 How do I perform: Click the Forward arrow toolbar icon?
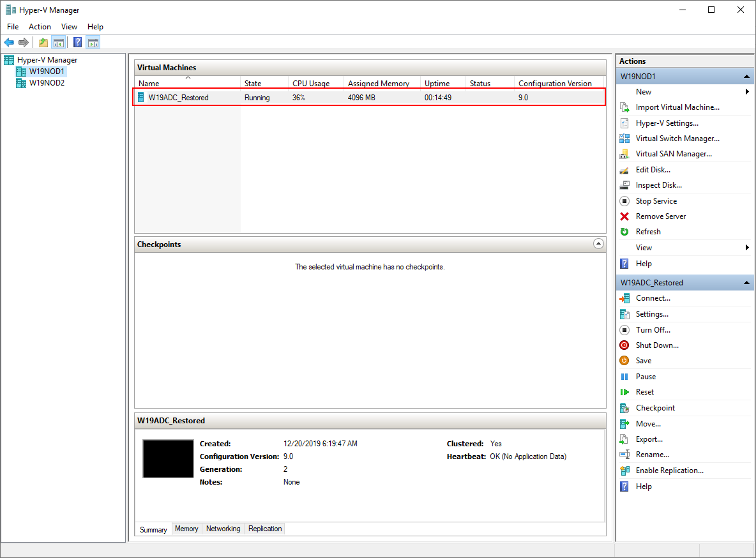[24, 42]
